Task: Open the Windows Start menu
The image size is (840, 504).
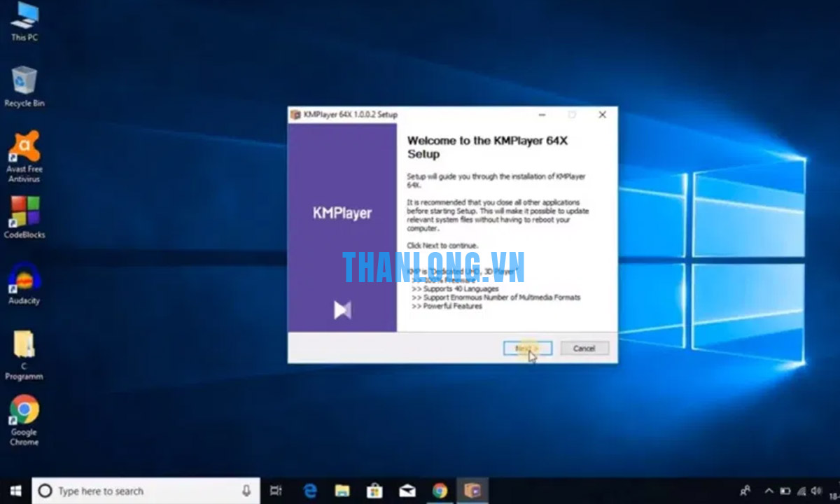Action: [x=15, y=491]
